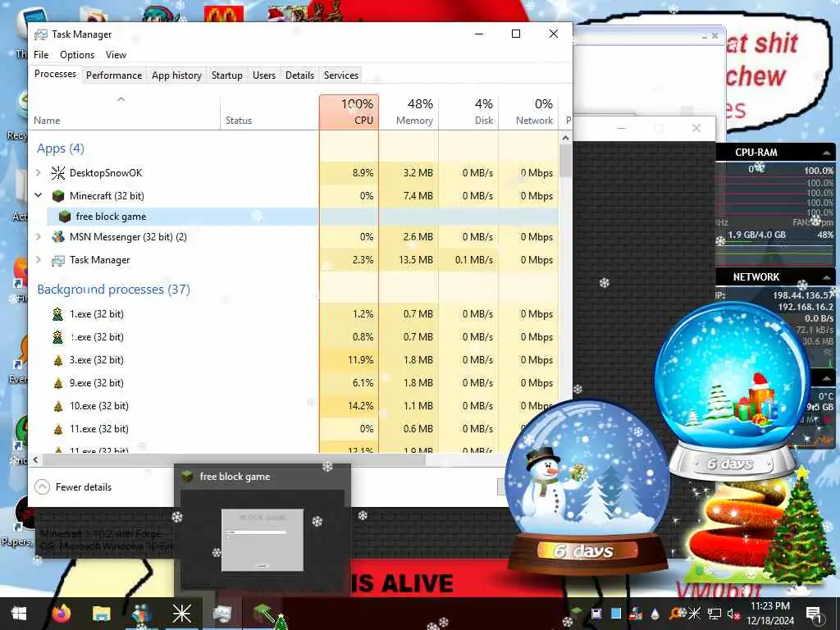Expand the Task Manager process group
Image resolution: width=840 pixels, height=630 pixels.
click(38, 259)
